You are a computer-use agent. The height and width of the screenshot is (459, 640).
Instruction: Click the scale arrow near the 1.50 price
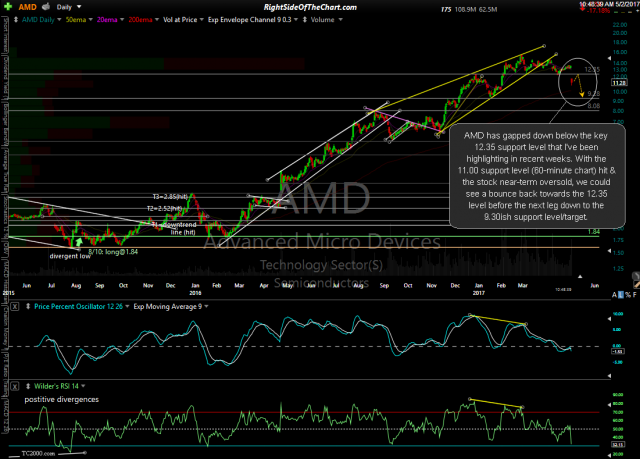609,250
